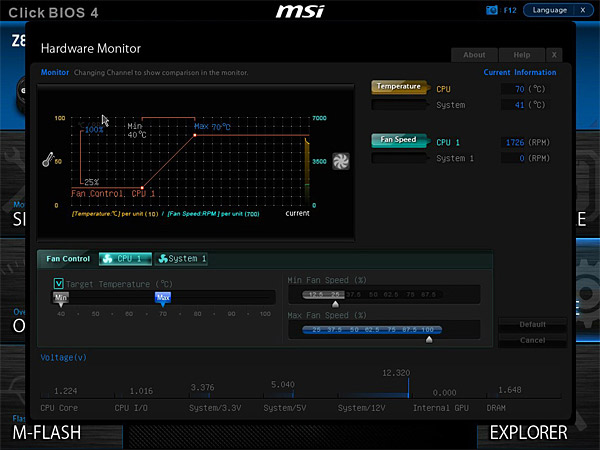Click the Voltage(v) section label
Image resolution: width=600 pixels, height=450 pixels.
pyautogui.click(x=64, y=357)
